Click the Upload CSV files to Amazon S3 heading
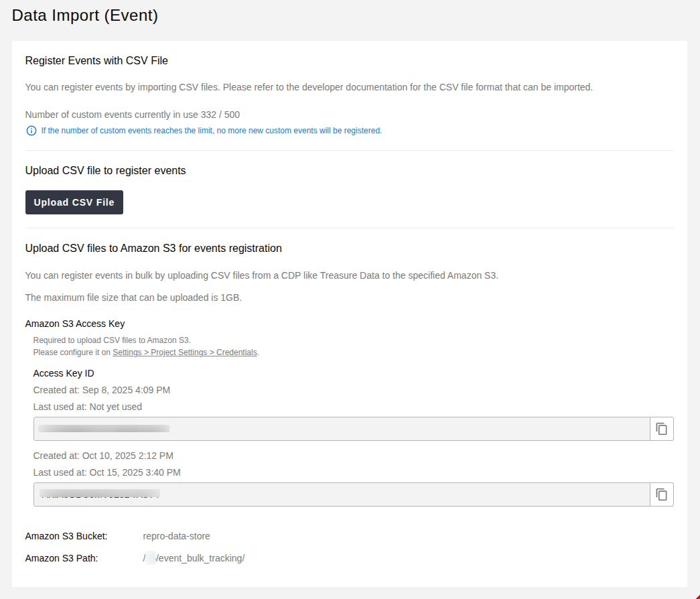The width and height of the screenshot is (700, 599). coord(153,248)
